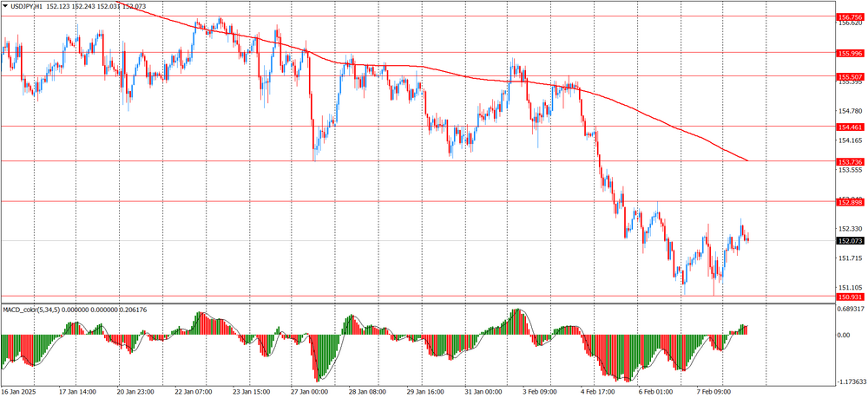The height and width of the screenshot is (398, 868).
Task: Click the triangle icon beside USDJPY,H1
Action: click(x=5, y=6)
